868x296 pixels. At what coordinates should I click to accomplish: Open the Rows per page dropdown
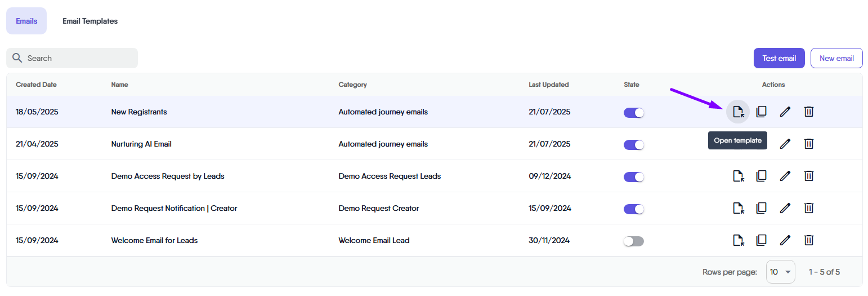pos(780,272)
